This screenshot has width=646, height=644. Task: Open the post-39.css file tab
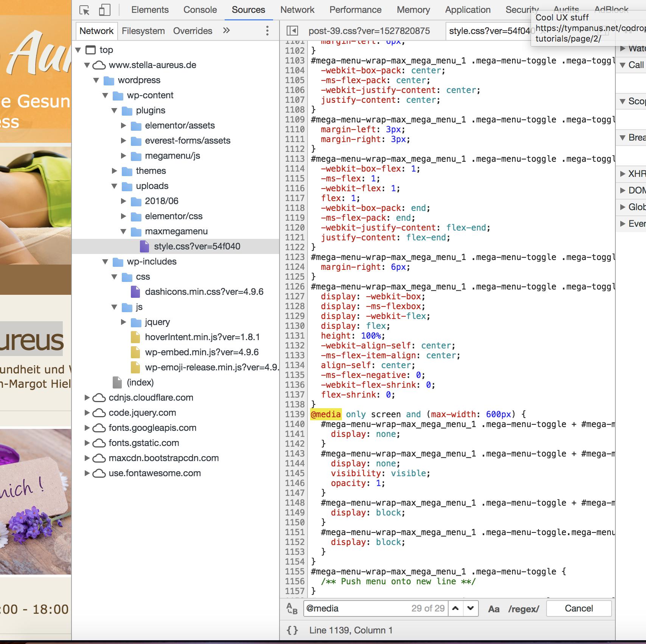369,31
